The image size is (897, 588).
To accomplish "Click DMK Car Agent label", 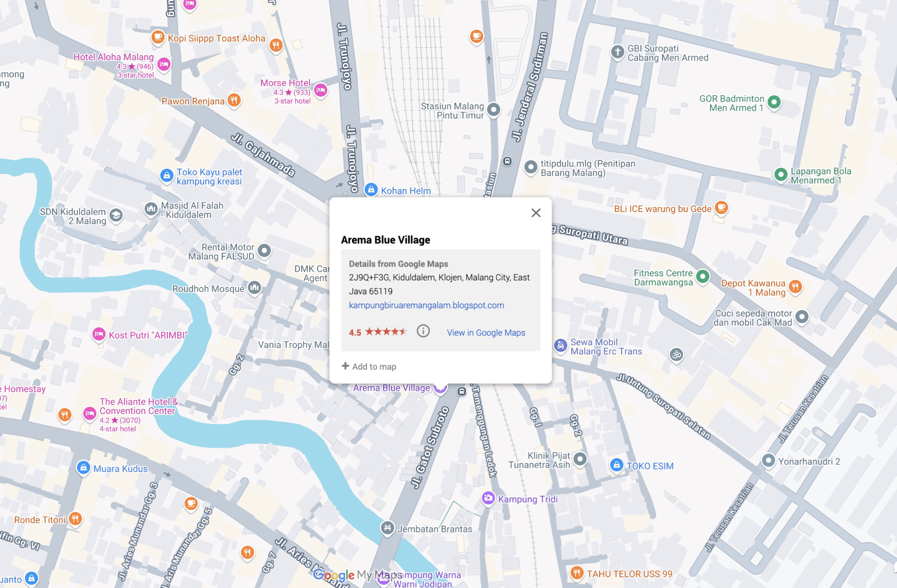I will [x=312, y=274].
